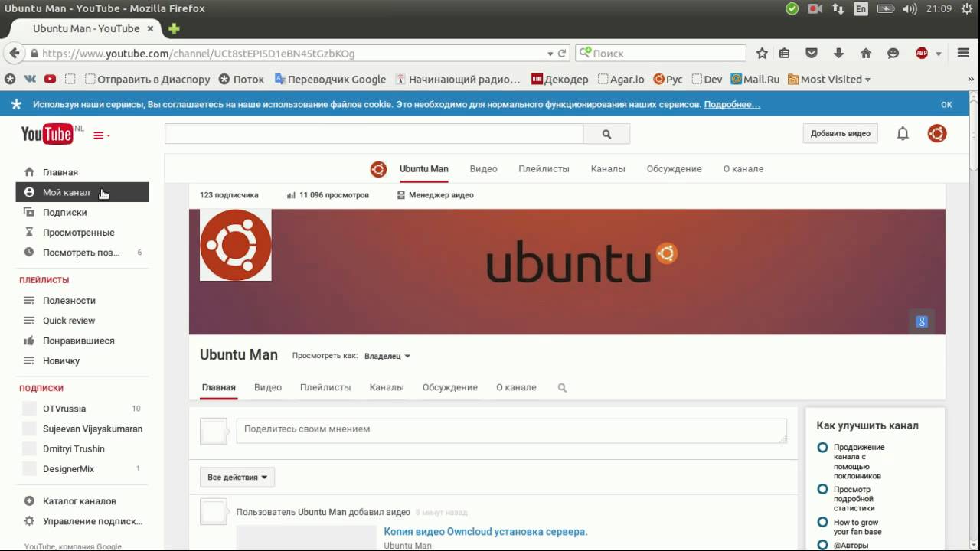Dismiss the cookie notice with OK
The image size is (980, 551).
point(946,105)
